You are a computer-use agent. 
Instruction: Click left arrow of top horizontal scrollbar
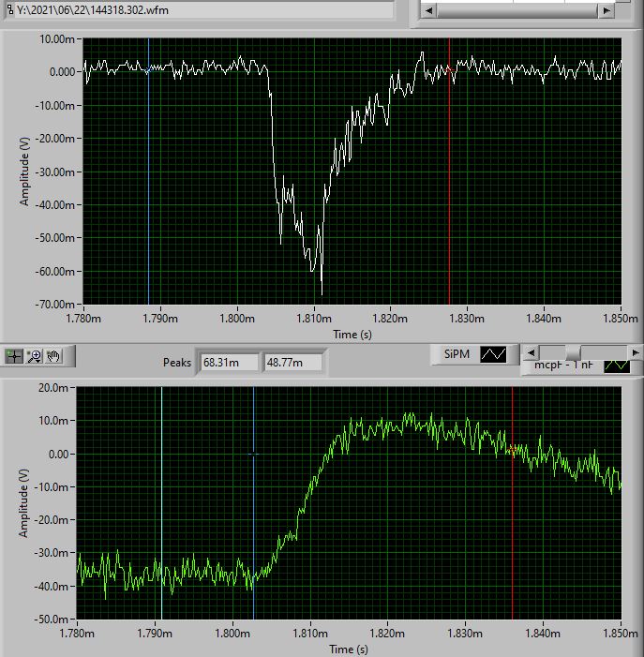coord(428,10)
